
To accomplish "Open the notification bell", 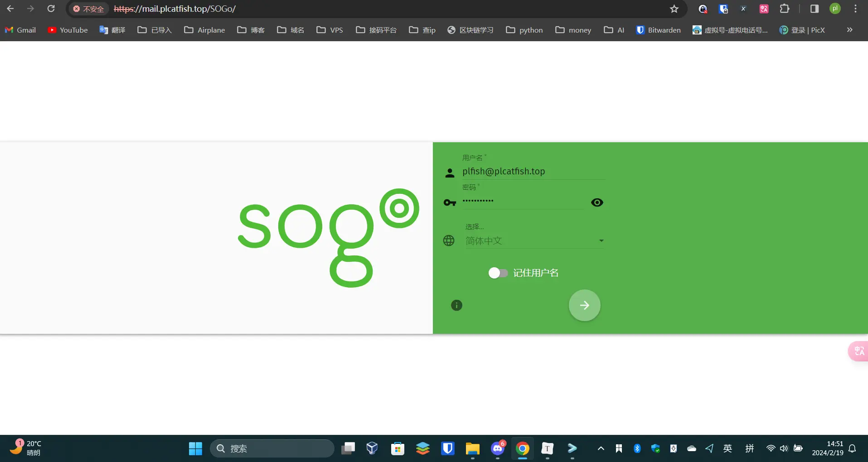I will point(852,448).
